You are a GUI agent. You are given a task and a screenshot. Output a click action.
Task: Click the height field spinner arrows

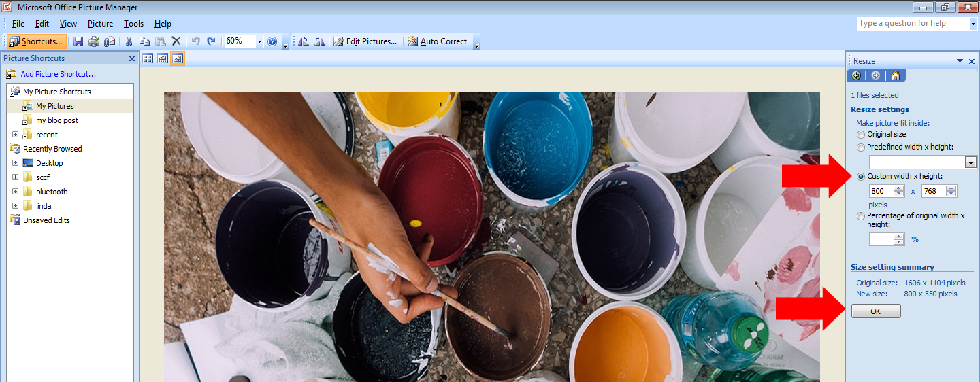(951, 192)
